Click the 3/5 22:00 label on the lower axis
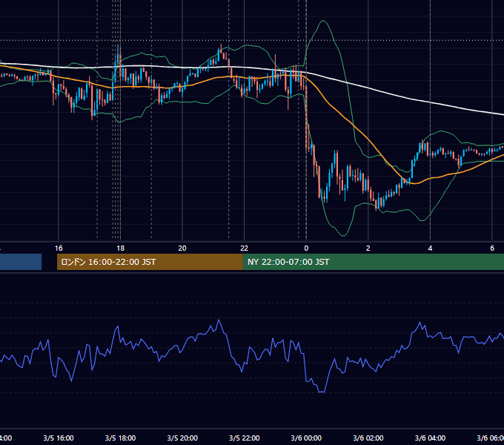Screen dimensions: 504x445 (x=245, y=438)
